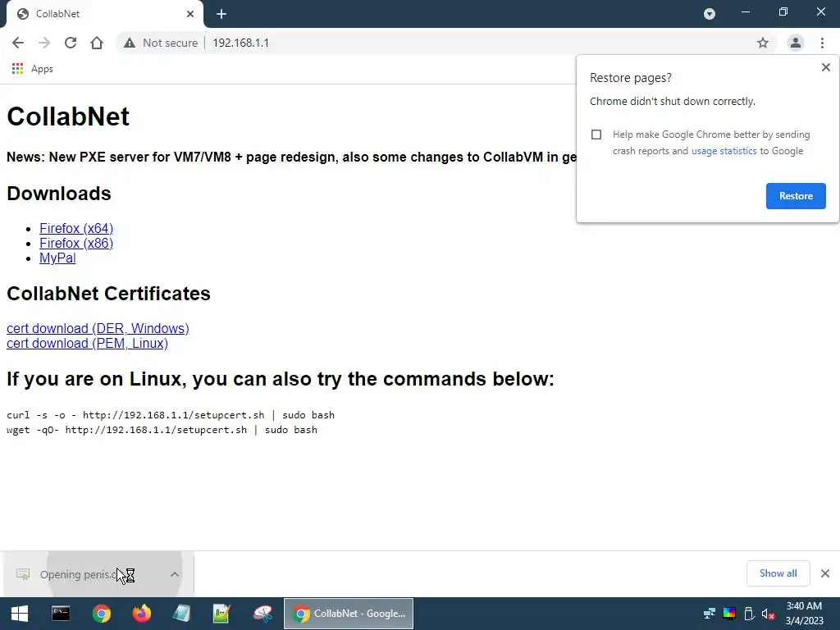This screenshot has height=630, width=840.
Task: Open the MyPal download link
Action: (x=57, y=258)
